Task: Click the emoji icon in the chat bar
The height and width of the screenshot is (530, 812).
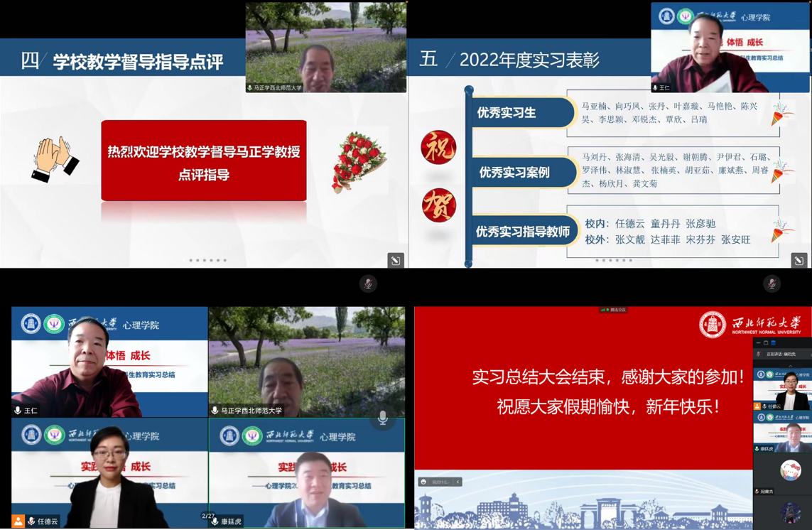Action: [x=424, y=482]
